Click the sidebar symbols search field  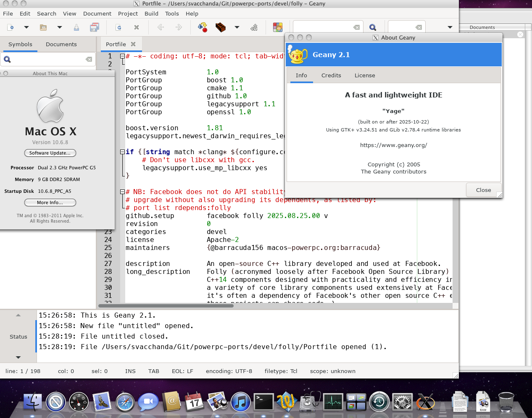[47, 59]
